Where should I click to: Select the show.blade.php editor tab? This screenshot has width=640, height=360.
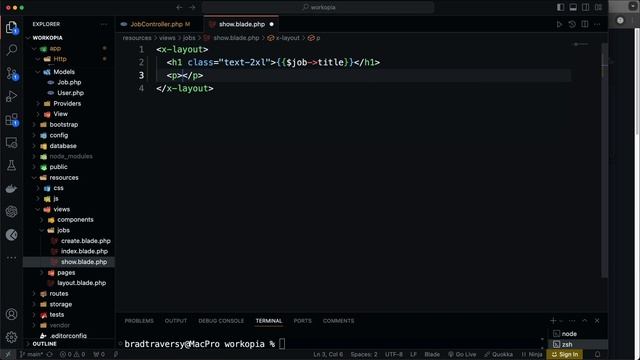click(x=242, y=24)
